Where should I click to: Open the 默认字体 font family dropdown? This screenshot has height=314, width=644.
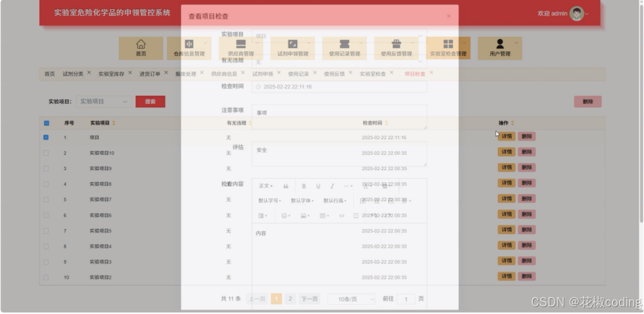coord(302,201)
